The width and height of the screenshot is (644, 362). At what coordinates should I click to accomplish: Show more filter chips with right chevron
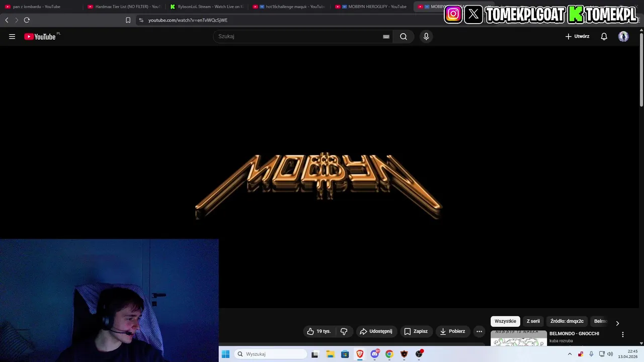coord(617,323)
